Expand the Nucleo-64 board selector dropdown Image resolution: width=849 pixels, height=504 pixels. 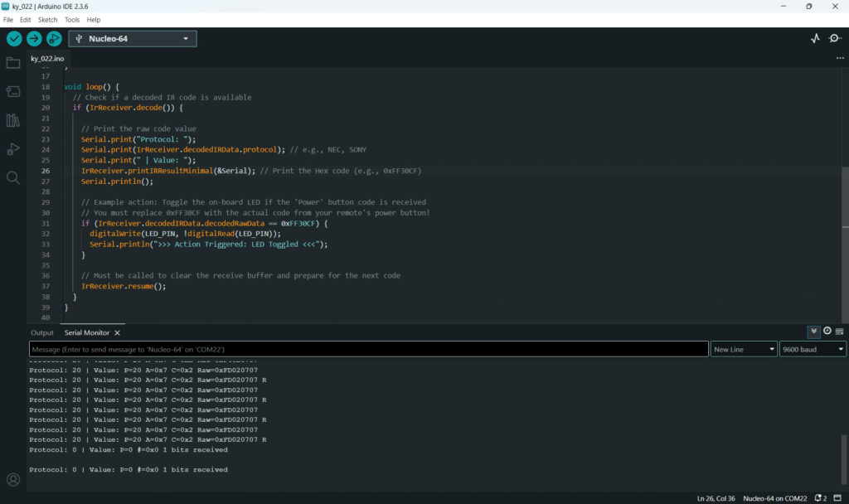133,38
